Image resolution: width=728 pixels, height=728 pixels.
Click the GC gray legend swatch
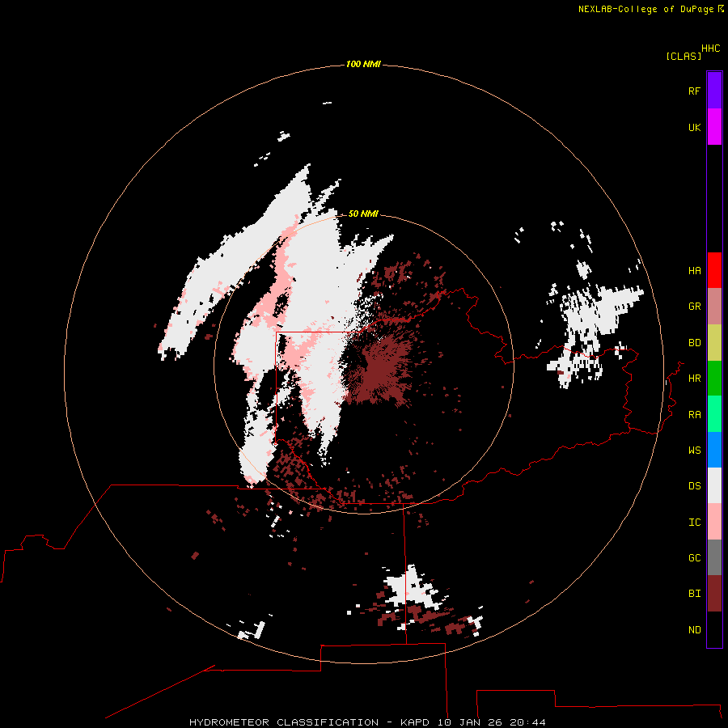click(714, 557)
